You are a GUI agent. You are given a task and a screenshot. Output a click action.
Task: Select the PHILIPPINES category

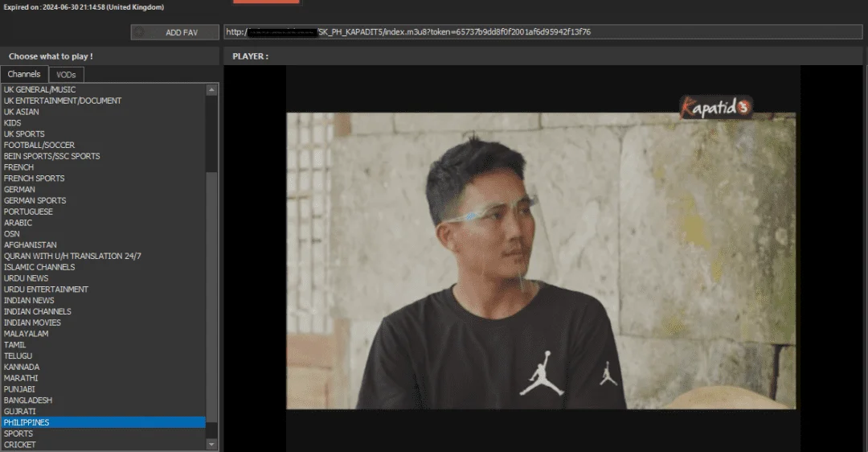click(103, 422)
